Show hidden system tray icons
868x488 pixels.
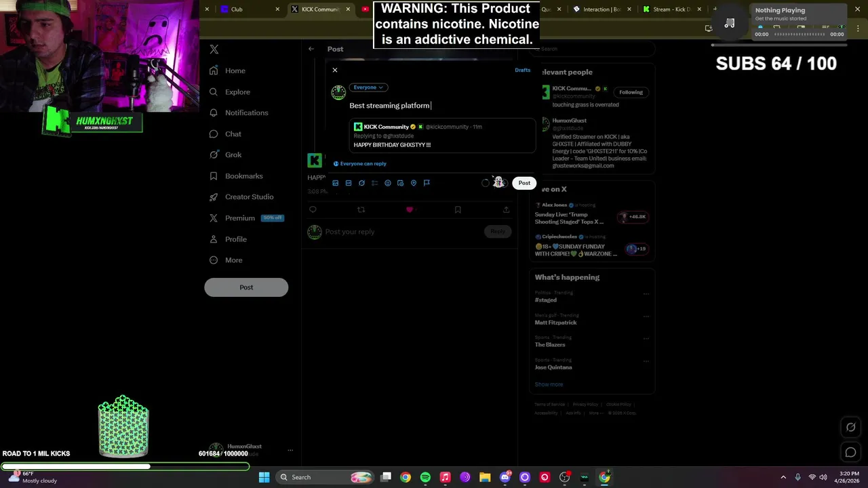pos(783,477)
